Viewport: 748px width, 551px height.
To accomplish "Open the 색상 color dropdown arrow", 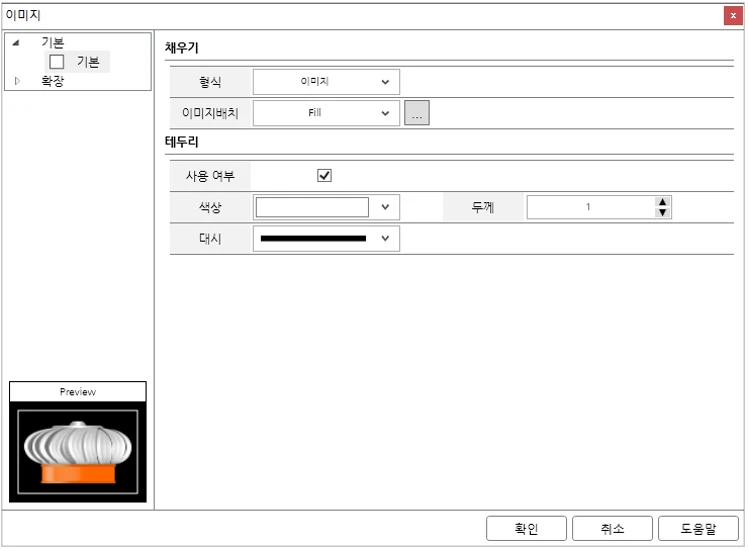I will pyautogui.click(x=385, y=207).
